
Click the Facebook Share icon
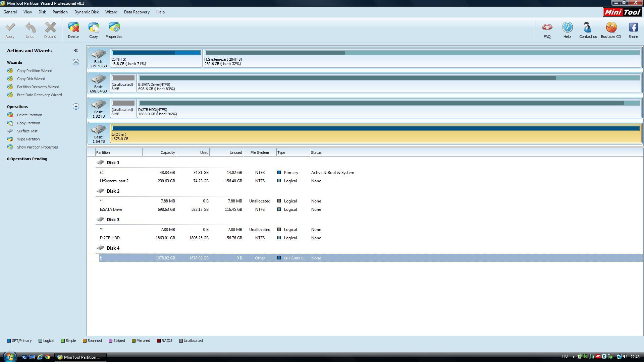pyautogui.click(x=633, y=27)
